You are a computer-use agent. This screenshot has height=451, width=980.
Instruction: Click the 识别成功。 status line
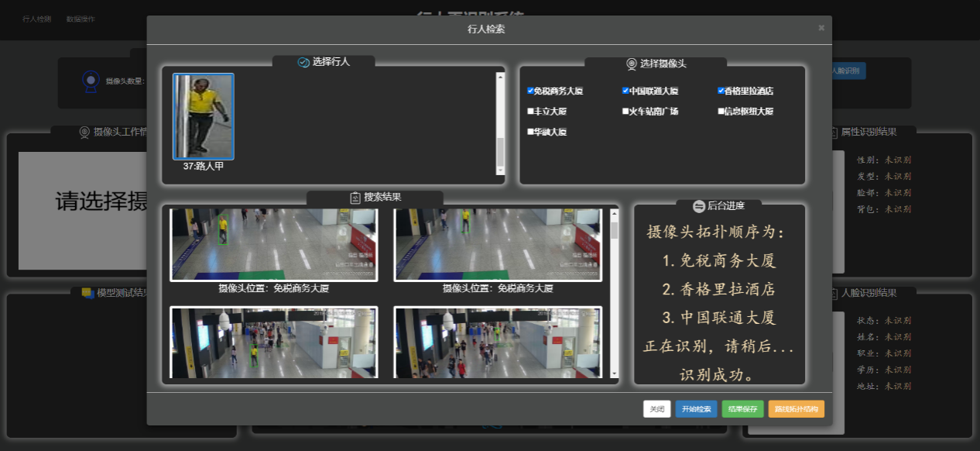pyautogui.click(x=718, y=375)
